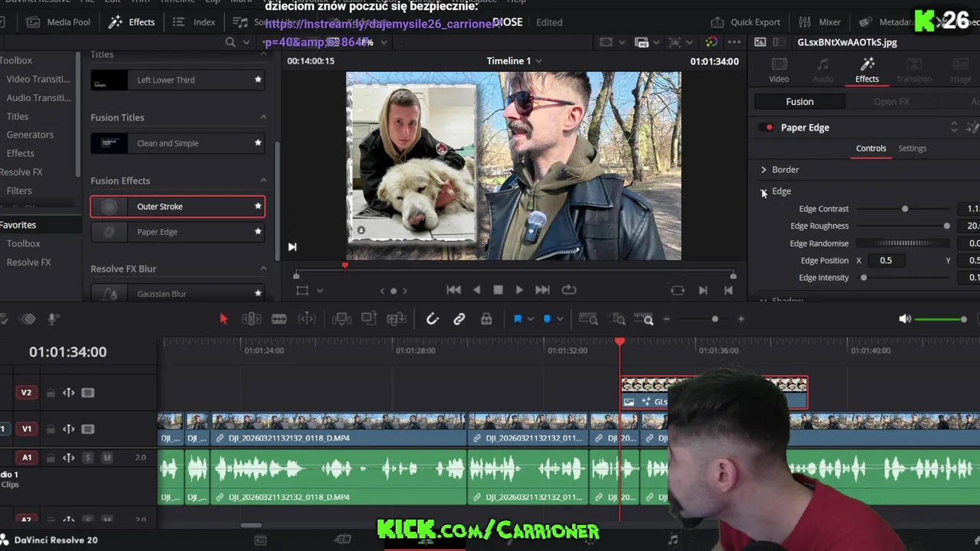The height and width of the screenshot is (551, 980).
Task: Adjust Edge Contrast slider handle
Action: coord(905,209)
